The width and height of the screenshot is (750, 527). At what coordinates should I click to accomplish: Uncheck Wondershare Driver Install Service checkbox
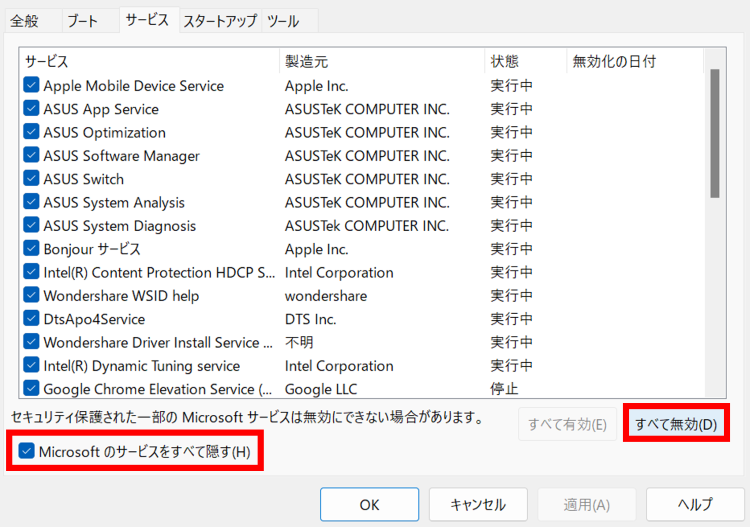(x=31, y=342)
